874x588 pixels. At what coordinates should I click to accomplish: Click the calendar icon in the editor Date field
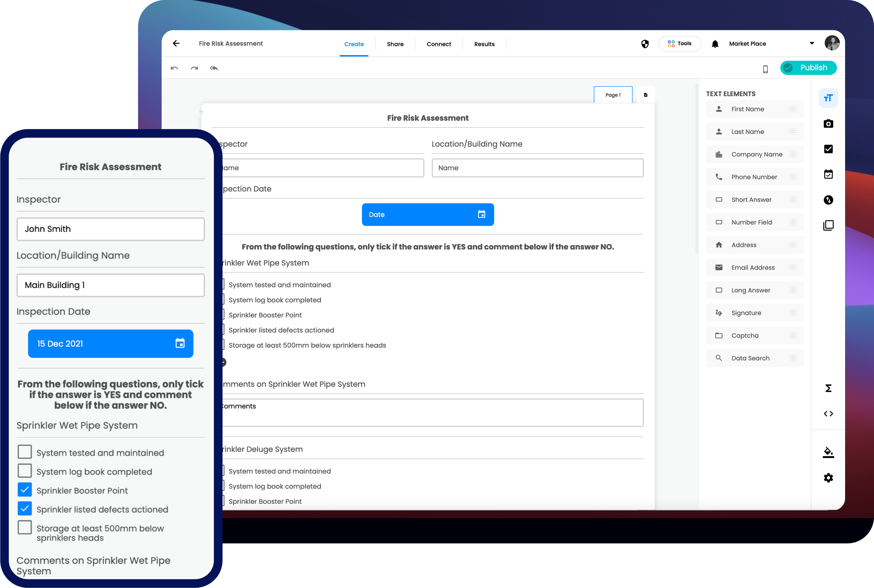(x=481, y=214)
